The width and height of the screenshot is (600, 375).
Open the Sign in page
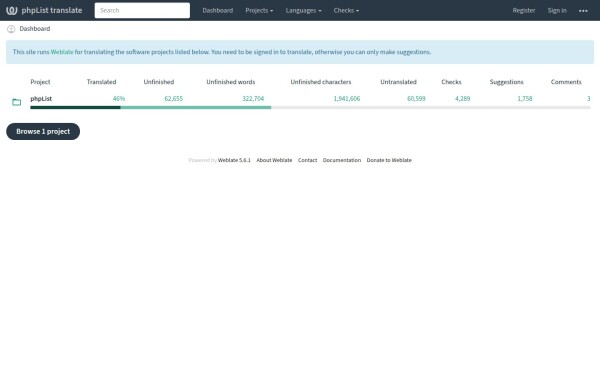(x=557, y=10)
